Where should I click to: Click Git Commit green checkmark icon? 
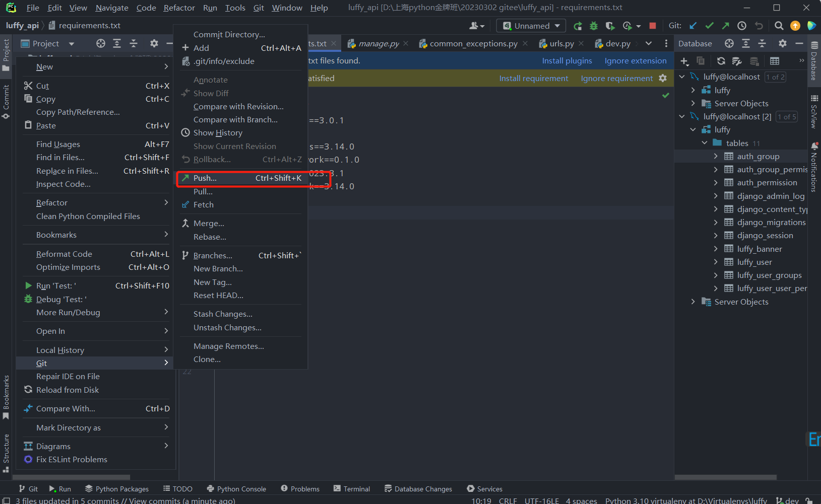pos(710,26)
